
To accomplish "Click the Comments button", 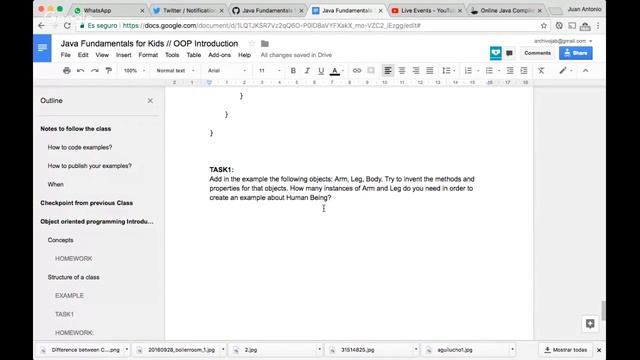I will point(537,53).
